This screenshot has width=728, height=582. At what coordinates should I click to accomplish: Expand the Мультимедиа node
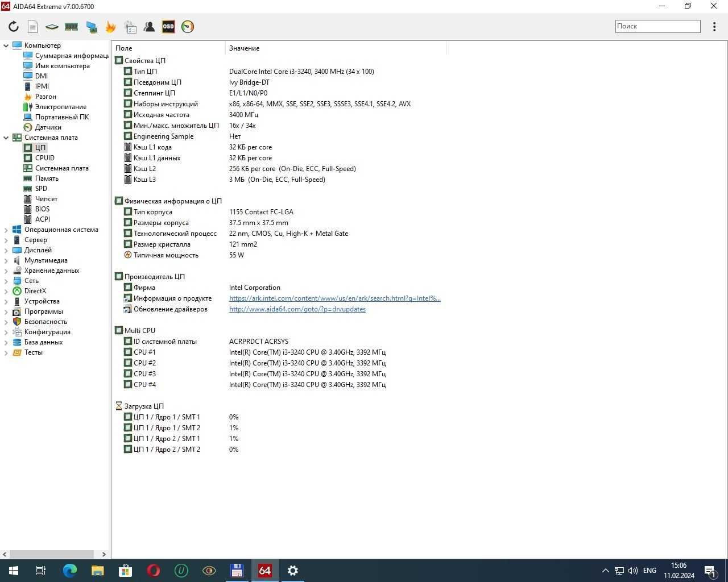click(6, 260)
